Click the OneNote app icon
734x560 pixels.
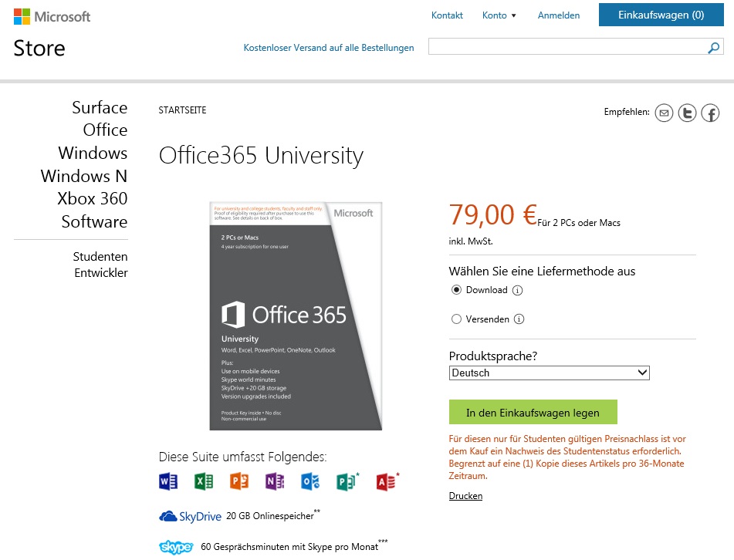point(275,481)
